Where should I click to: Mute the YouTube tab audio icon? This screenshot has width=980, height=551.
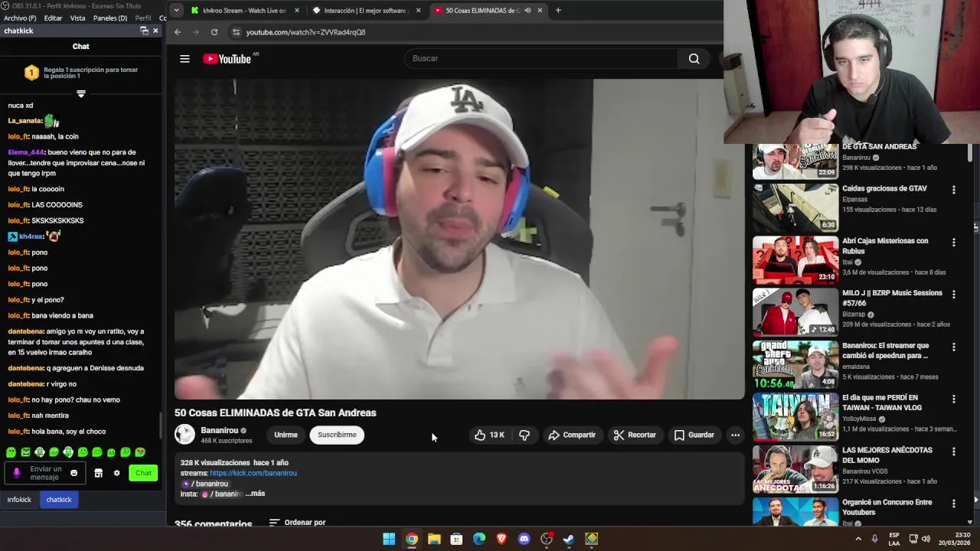(528, 11)
